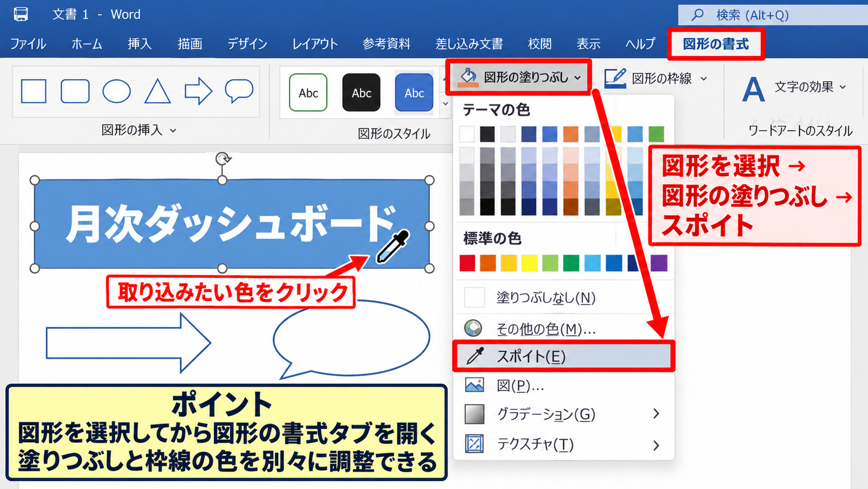Switch to the 校閲 tab
The width and height of the screenshot is (868, 489).
[x=539, y=44]
